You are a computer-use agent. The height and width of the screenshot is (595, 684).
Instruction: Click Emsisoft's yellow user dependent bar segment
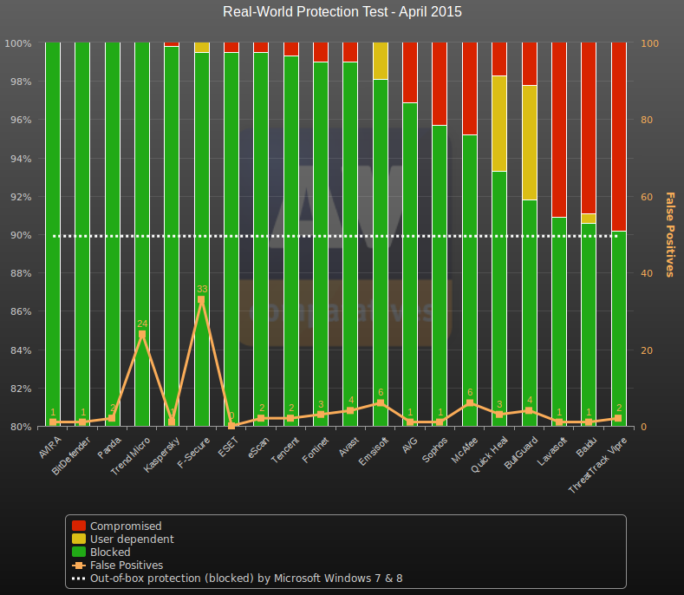380,61
